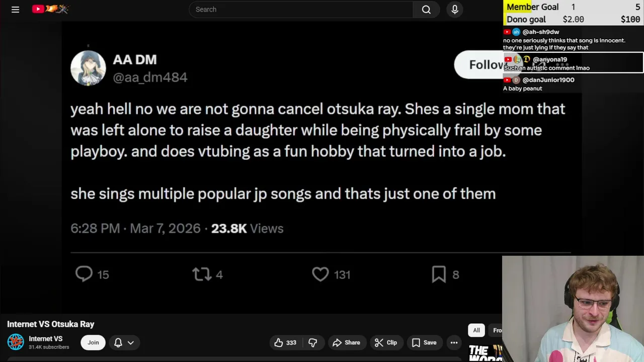Click the reply icon on the tweet
Screen dimensions: 644x362
pyautogui.click(x=84, y=274)
